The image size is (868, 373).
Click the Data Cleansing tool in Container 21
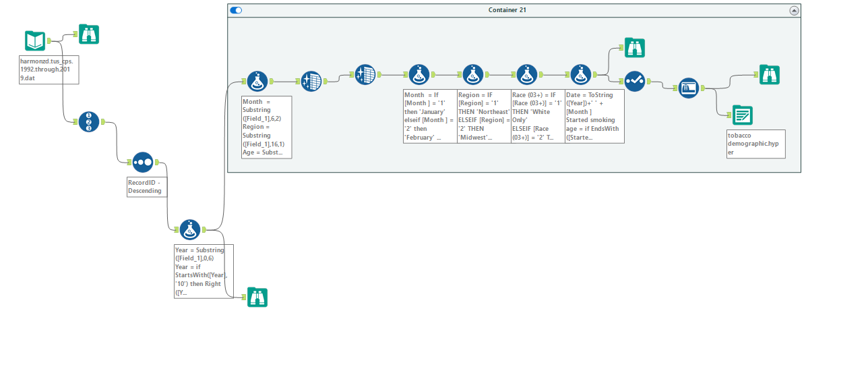pyautogui.click(x=311, y=82)
